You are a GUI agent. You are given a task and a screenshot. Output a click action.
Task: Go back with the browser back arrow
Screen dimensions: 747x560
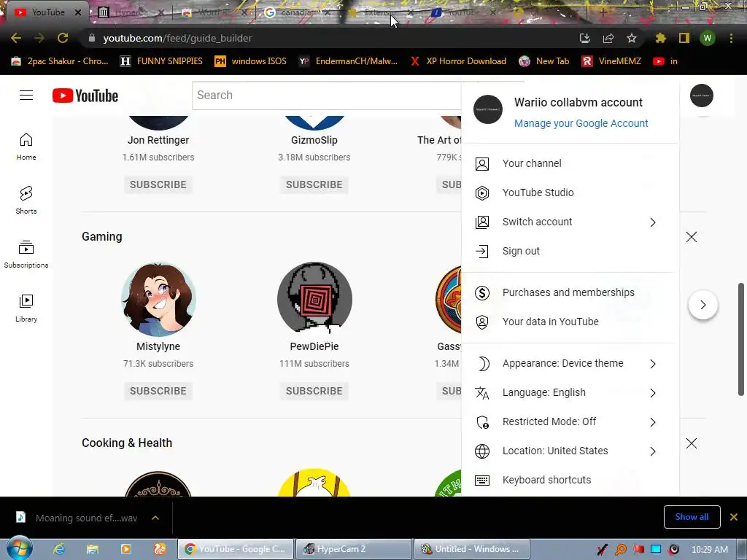point(16,38)
